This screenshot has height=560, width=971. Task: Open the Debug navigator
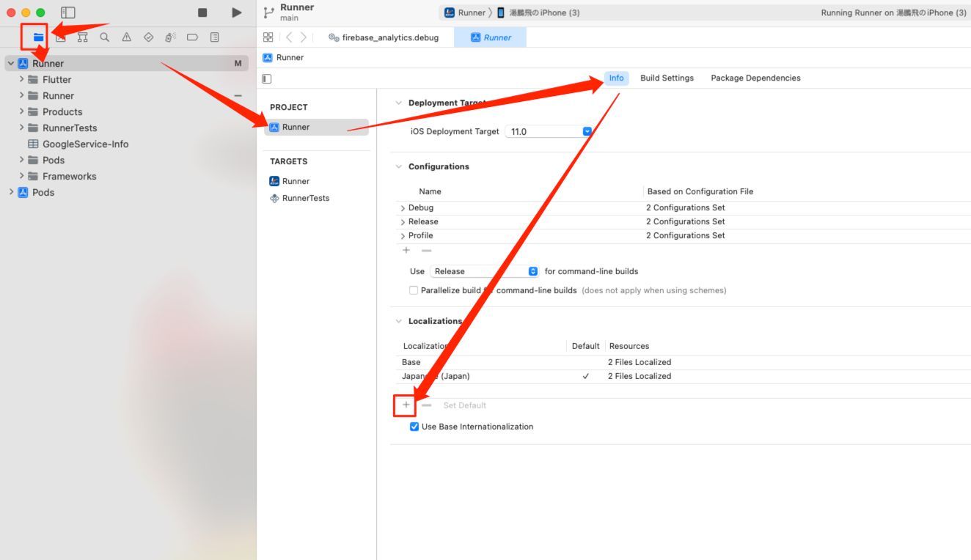(x=170, y=37)
